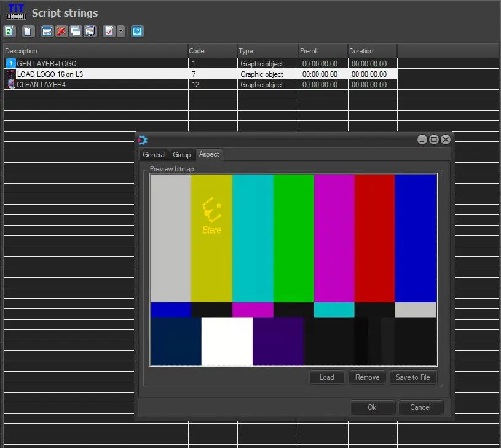Click the red X delete icon
This screenshot has width=501, height=448.
point(61,31)
